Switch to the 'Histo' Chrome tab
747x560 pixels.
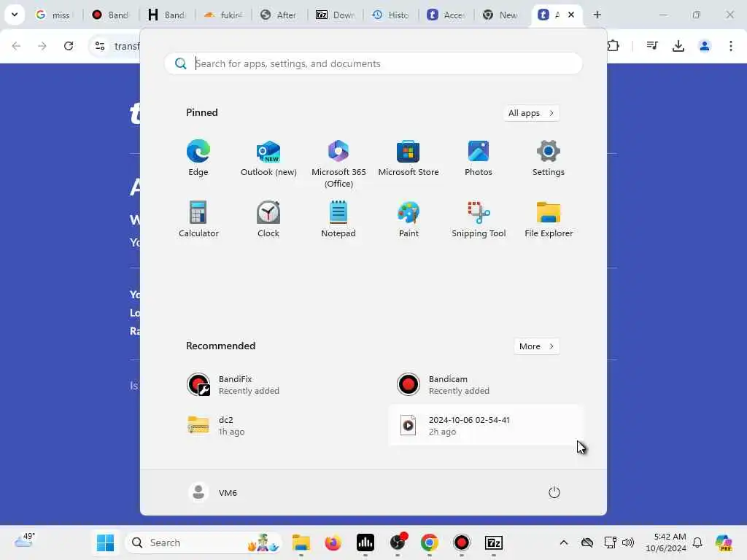click(x=391, y=15)
